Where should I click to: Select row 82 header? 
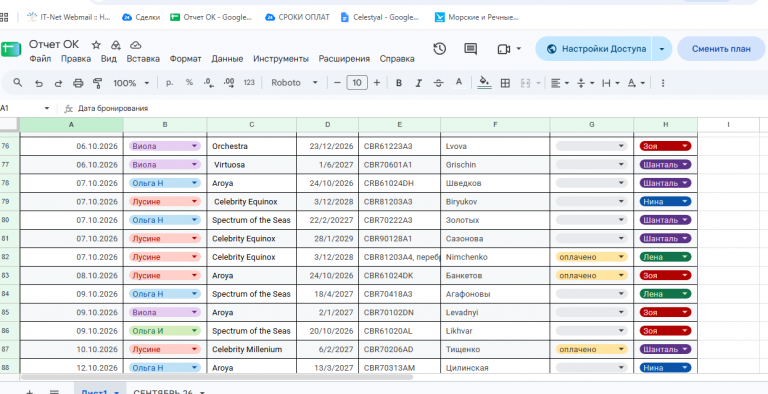pos(9,257)
